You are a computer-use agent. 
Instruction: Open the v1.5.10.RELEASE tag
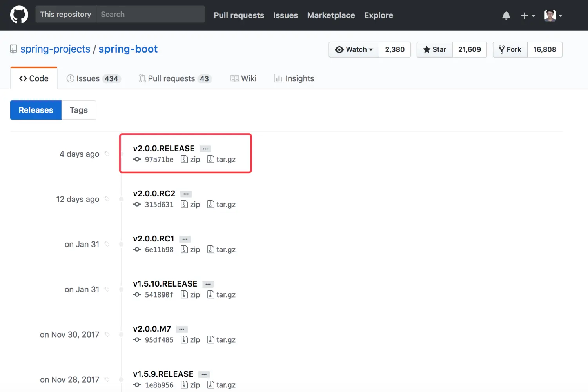point(165,283)
